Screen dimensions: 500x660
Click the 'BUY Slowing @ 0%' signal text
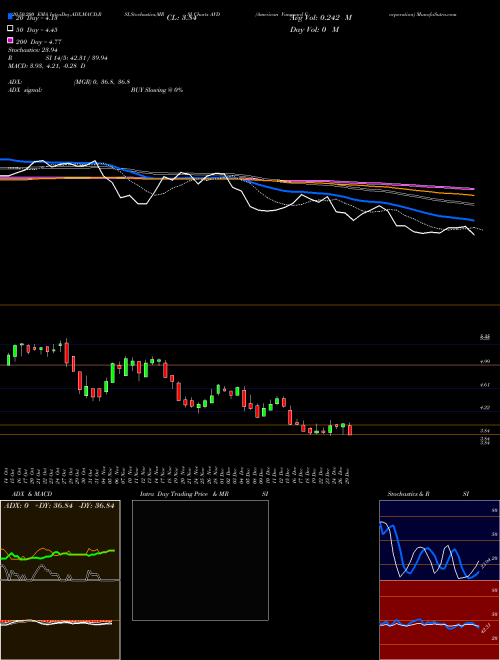[157, 90]
